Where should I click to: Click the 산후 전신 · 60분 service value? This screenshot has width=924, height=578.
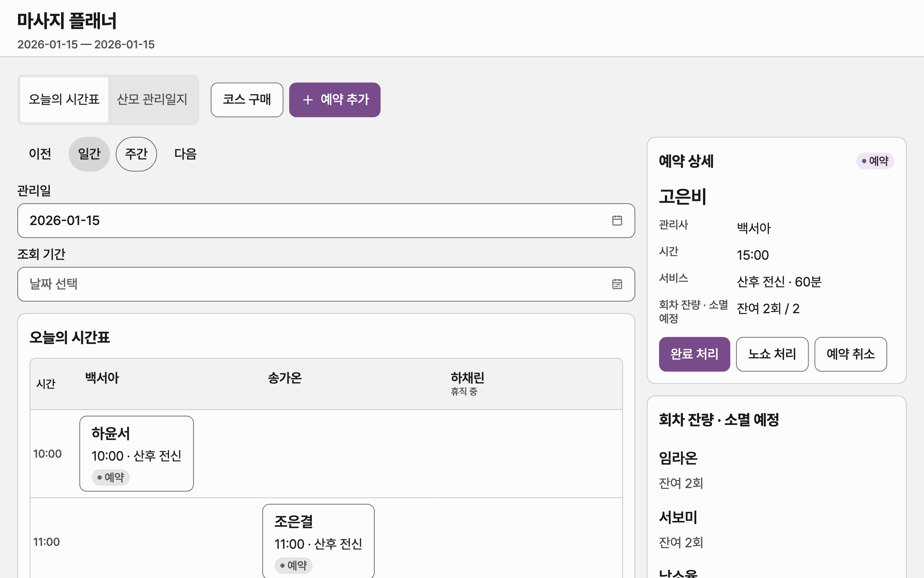coord(779,282)
